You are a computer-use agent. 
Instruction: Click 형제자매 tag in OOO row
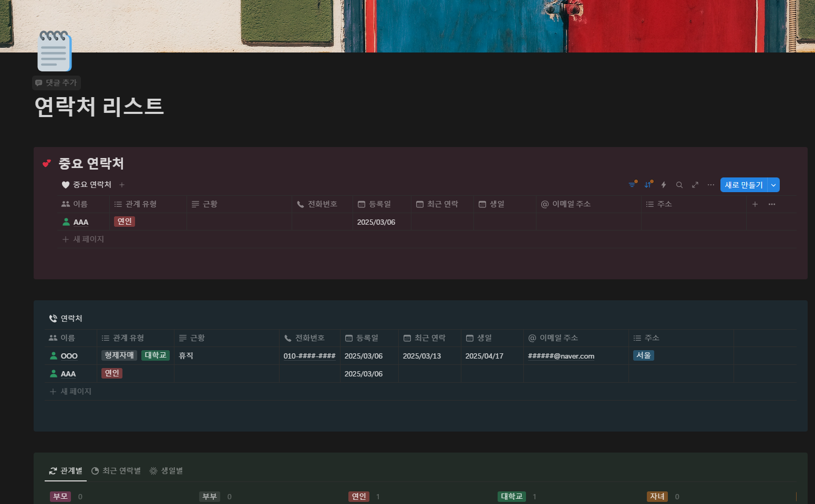119,355
